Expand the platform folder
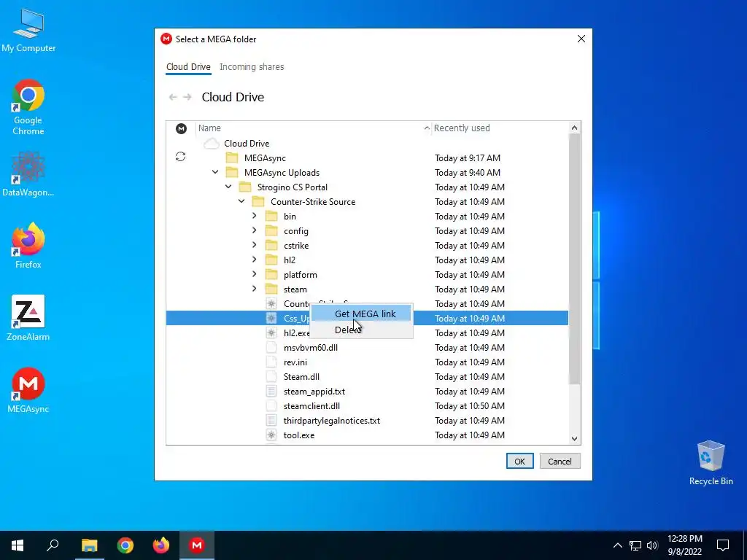 [x=255, y=275]
